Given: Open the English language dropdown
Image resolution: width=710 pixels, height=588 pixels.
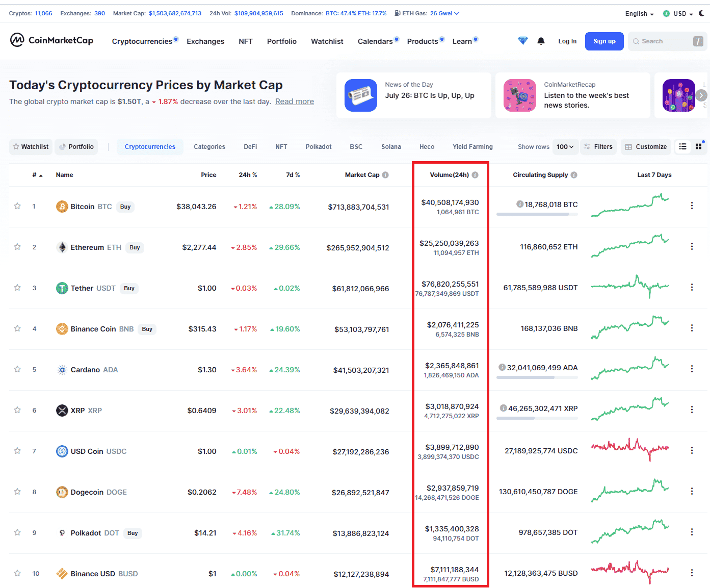Looking at the screenshot, I should pos(639,14).
